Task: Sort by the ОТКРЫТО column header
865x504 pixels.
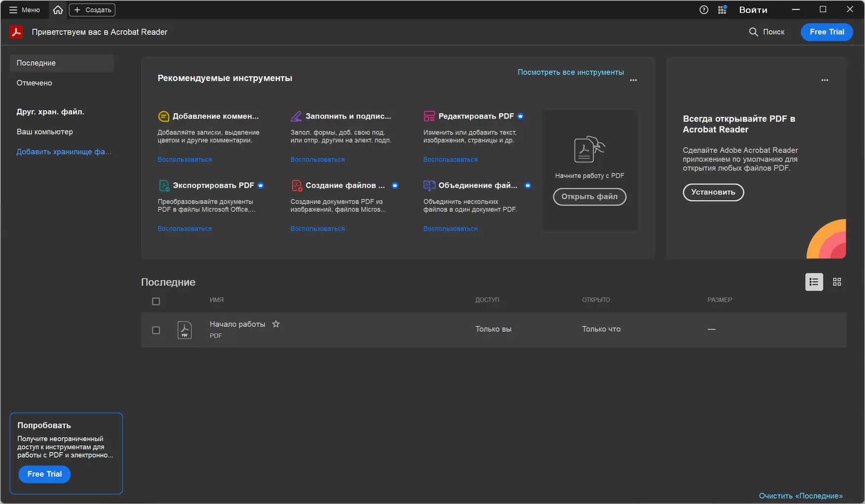Action: point(596,300)
